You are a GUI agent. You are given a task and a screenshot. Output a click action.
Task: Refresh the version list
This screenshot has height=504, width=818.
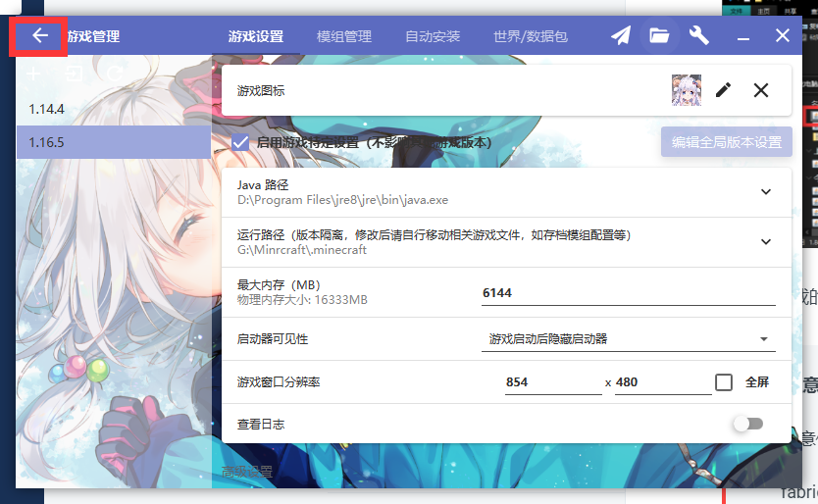point(115,74)
